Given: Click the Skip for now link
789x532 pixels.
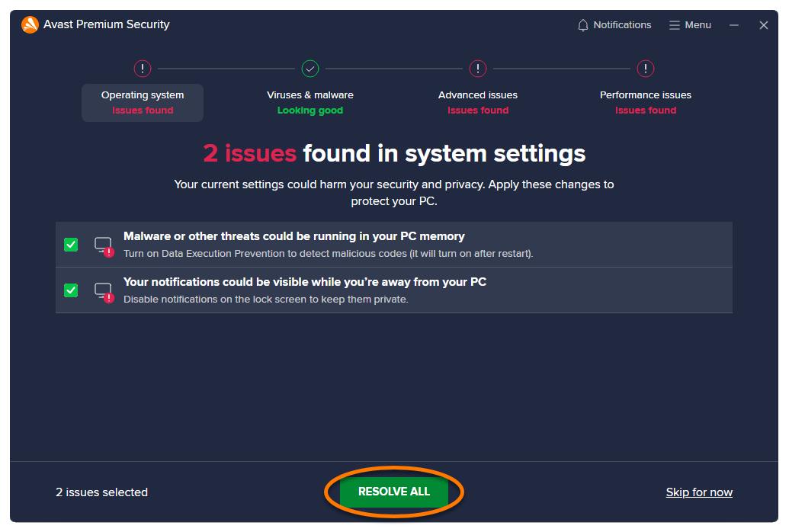Looking at the screenshot, I should [x=699, y=492].
